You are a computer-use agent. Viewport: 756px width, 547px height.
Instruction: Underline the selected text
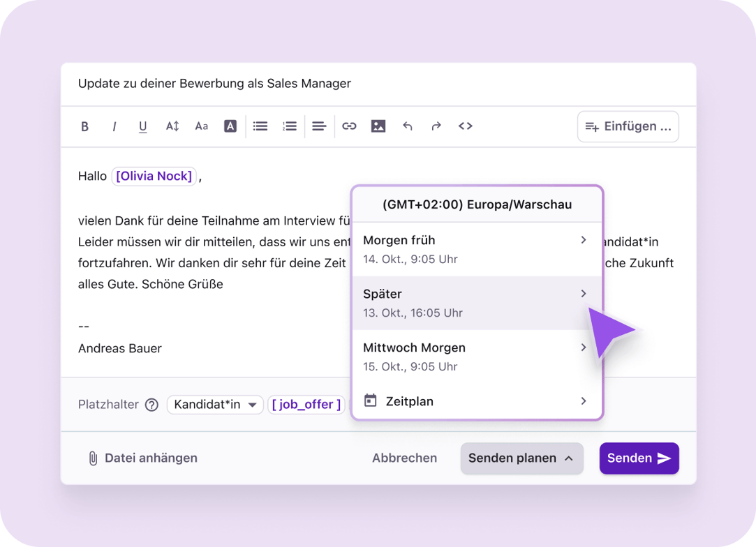[143, 126]
